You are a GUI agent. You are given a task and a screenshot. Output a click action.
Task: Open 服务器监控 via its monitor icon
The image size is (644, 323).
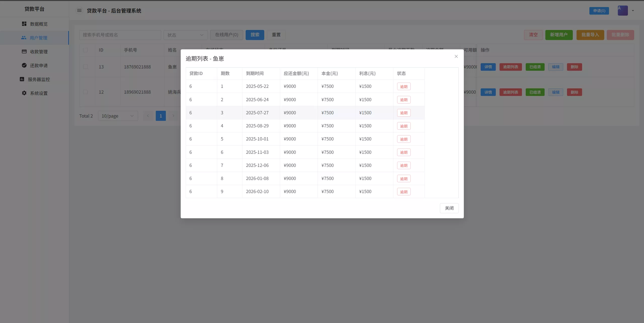click(x=22, y=79)
